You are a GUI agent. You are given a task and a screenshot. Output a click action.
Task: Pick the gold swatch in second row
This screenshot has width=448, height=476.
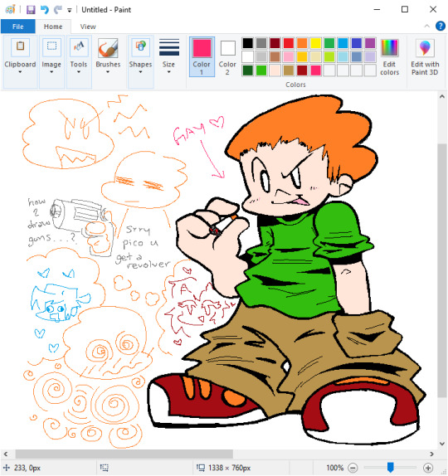[302, 56]
